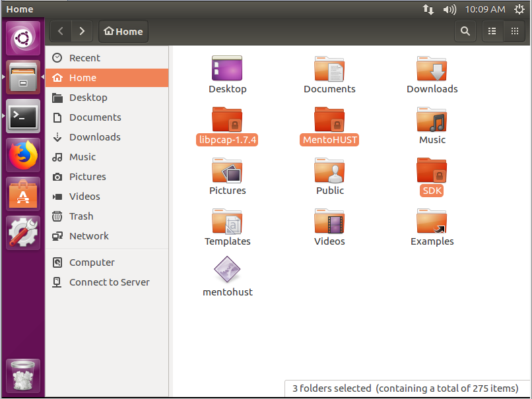Launch Firefox from the dock
The image size is (532, 399).
click(x=23, y=155)
